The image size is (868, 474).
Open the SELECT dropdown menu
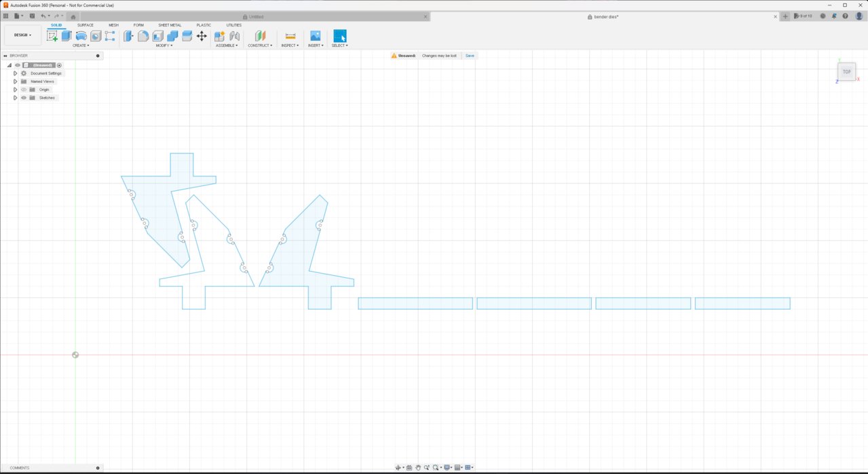340,45
